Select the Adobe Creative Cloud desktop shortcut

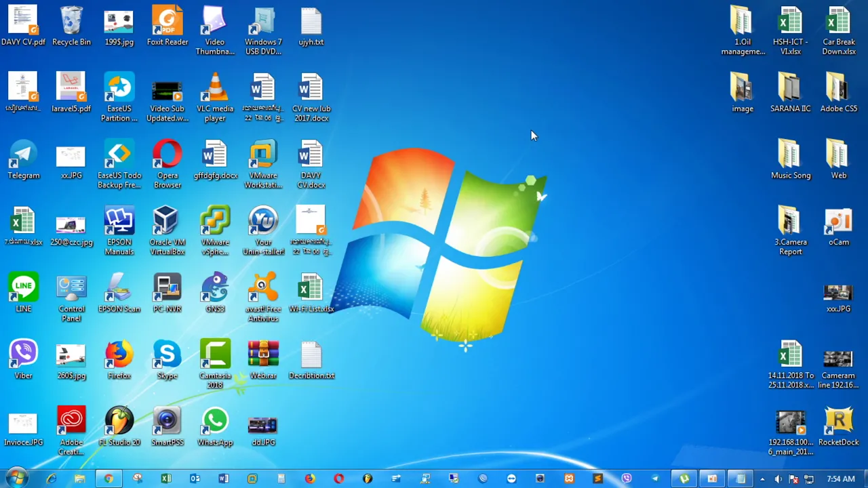[71, 430]
